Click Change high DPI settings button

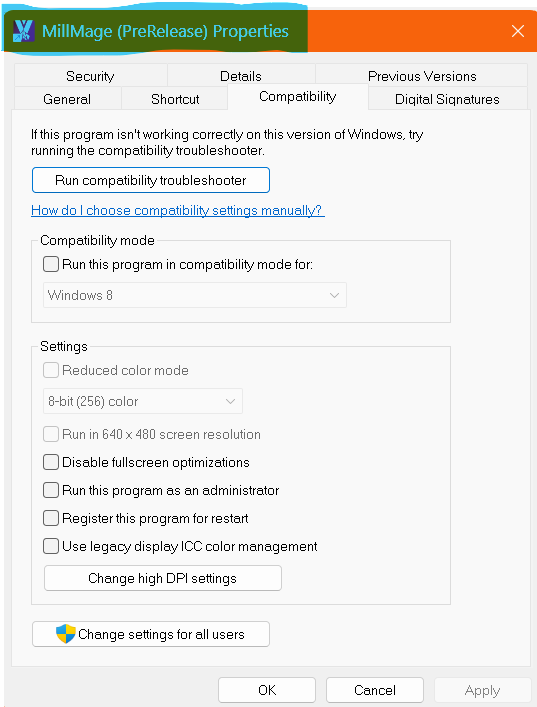(x=163, y=578)
